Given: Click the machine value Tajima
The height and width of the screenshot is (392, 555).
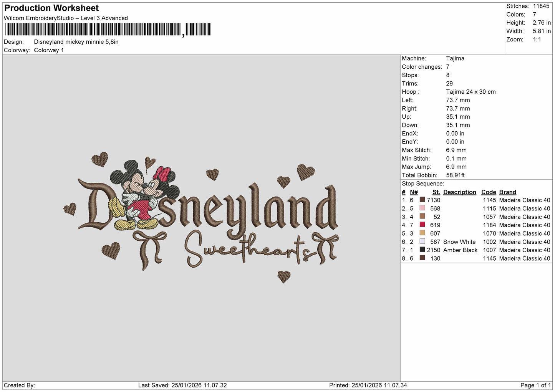Looking at the screenshot, I should (x=455, y=58).
